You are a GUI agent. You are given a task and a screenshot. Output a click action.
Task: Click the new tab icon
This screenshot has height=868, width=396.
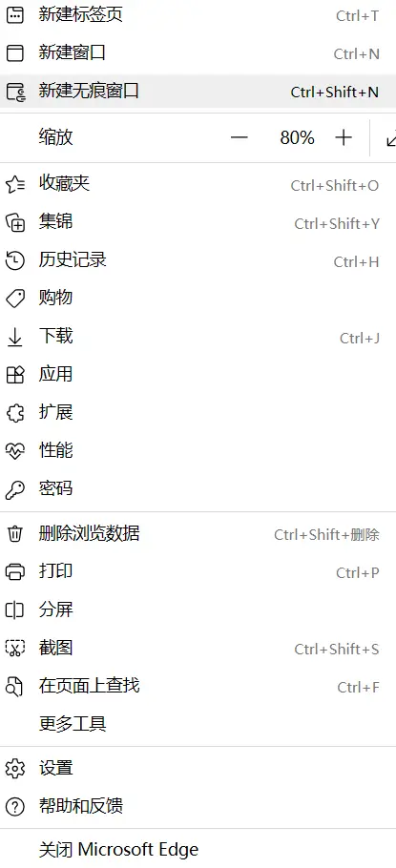15,15
